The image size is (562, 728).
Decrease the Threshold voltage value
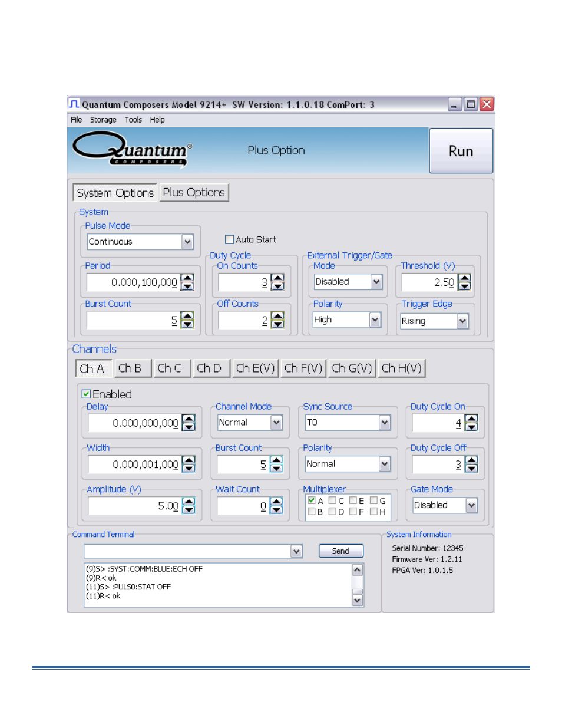tap(465, 286)
